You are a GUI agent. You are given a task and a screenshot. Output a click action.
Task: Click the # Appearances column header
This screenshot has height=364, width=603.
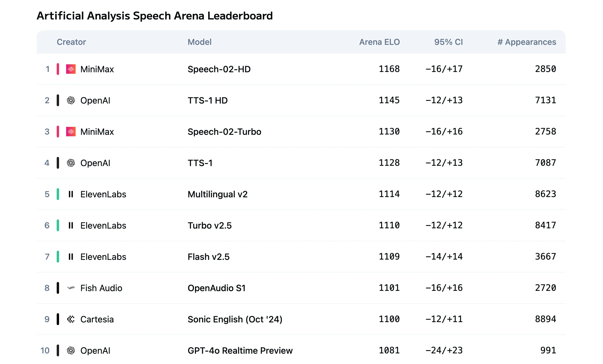click(527, 42)
